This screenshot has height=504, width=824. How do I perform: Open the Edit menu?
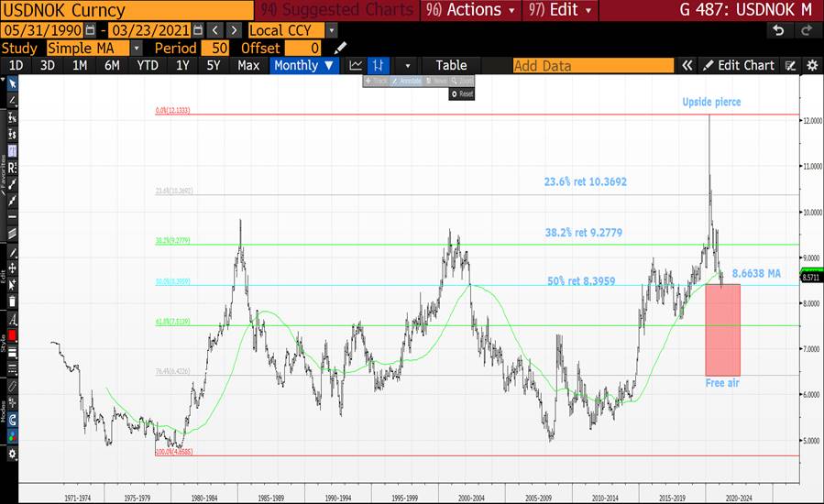pyautogui.click(x=560, y=10)
